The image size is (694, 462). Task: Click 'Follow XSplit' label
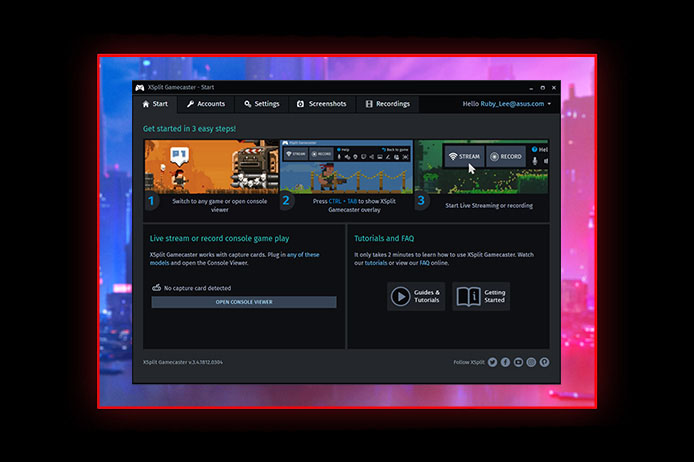click(469, 362)
